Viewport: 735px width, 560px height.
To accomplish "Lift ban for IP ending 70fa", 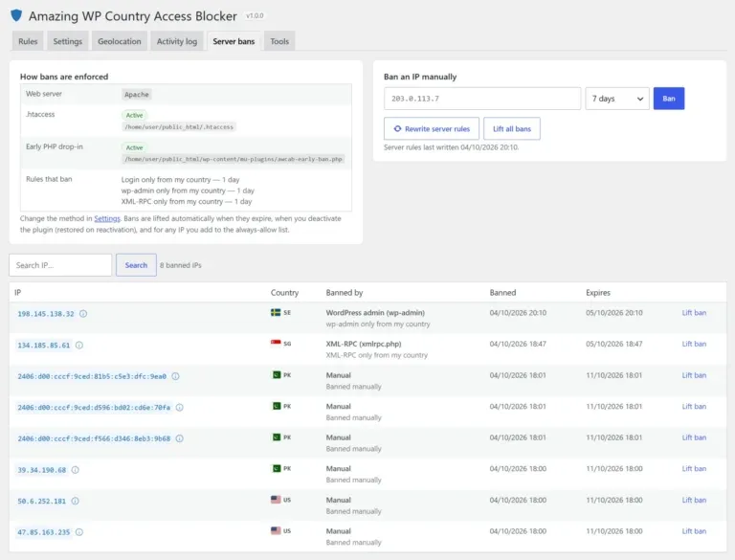I will (x=694, y=406).
